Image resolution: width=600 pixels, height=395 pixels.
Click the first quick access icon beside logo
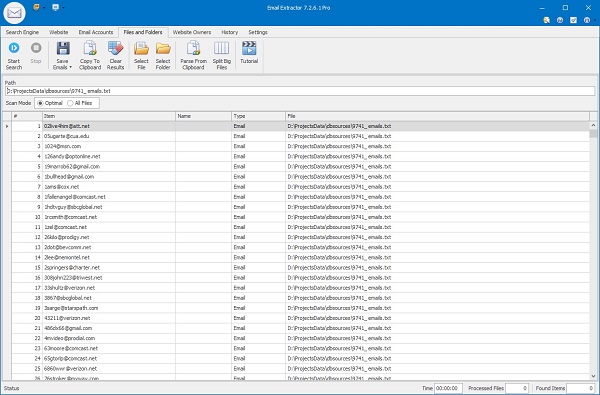click(x=36, y=7)
